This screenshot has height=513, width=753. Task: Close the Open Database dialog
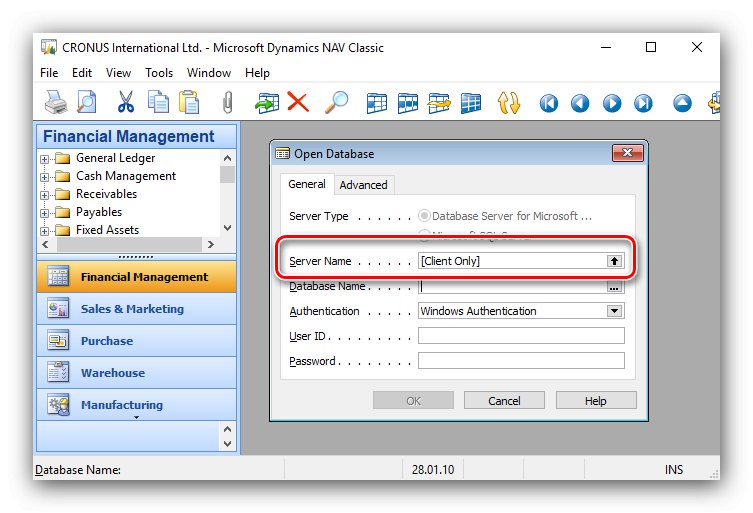pyautogui.click(x=627, y=153)
